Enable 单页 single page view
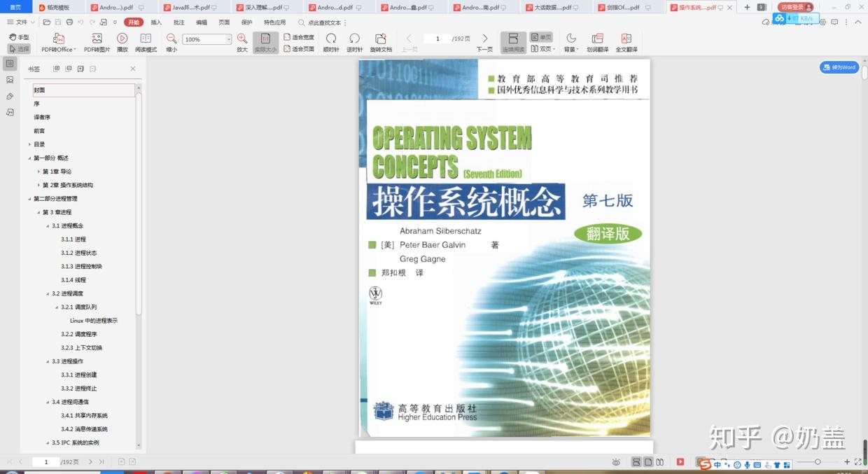Viewport: 868px width, 474px height. [x=541, y=37]
